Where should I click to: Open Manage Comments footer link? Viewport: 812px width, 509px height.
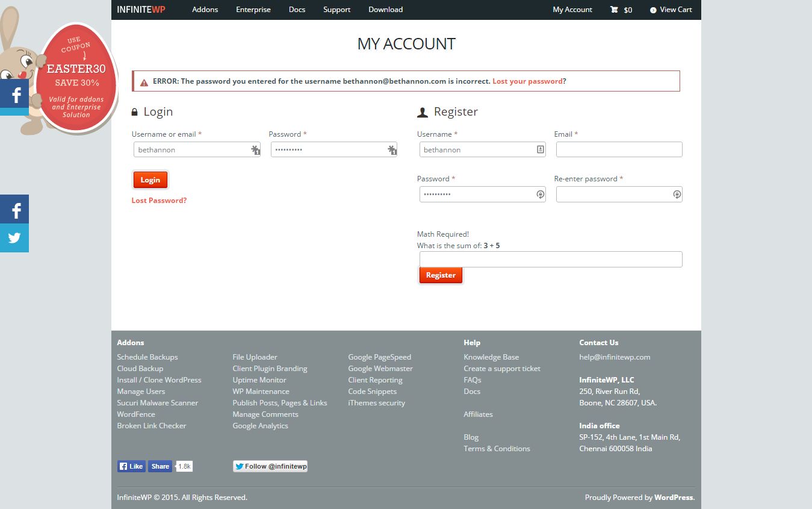[265, 414]
